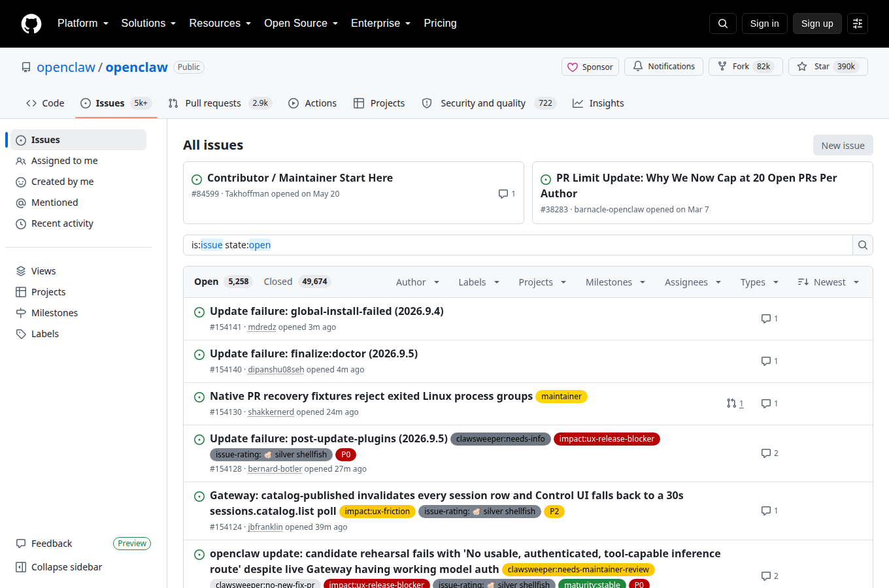Open comments on post-update-plugins issue
Viewport: 889px width, 588px height.
coord(769,453)
